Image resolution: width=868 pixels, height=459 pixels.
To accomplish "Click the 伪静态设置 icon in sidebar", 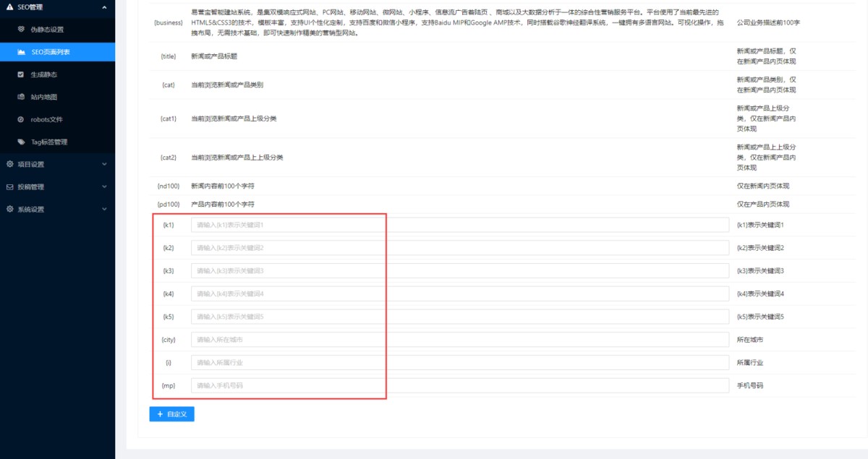I will click(x=22, y=30).
